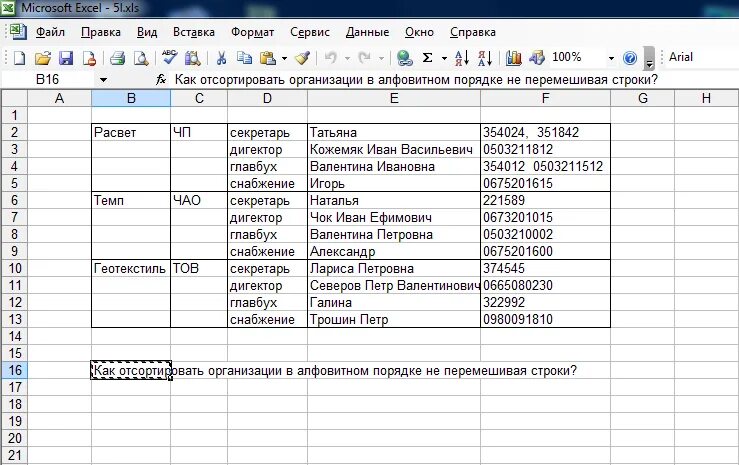Open the Arial font name box
Viewport: 739px width, 465px height.
coord(702,57)
